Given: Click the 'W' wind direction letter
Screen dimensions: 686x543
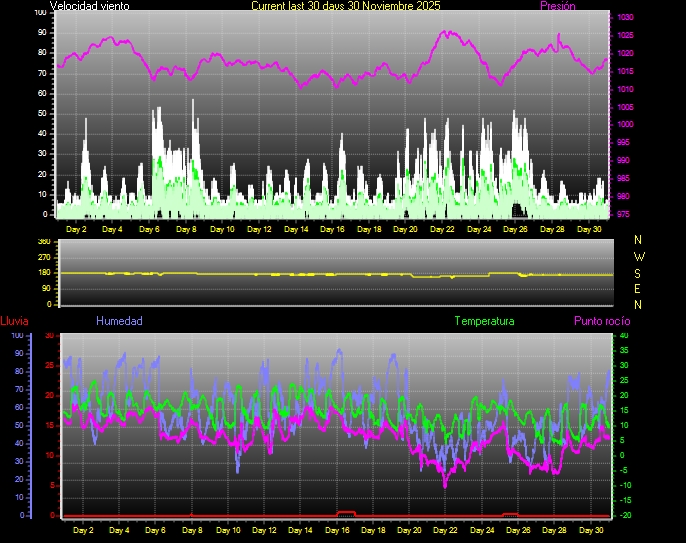Looking at the screenshot, I should point(639,256).
